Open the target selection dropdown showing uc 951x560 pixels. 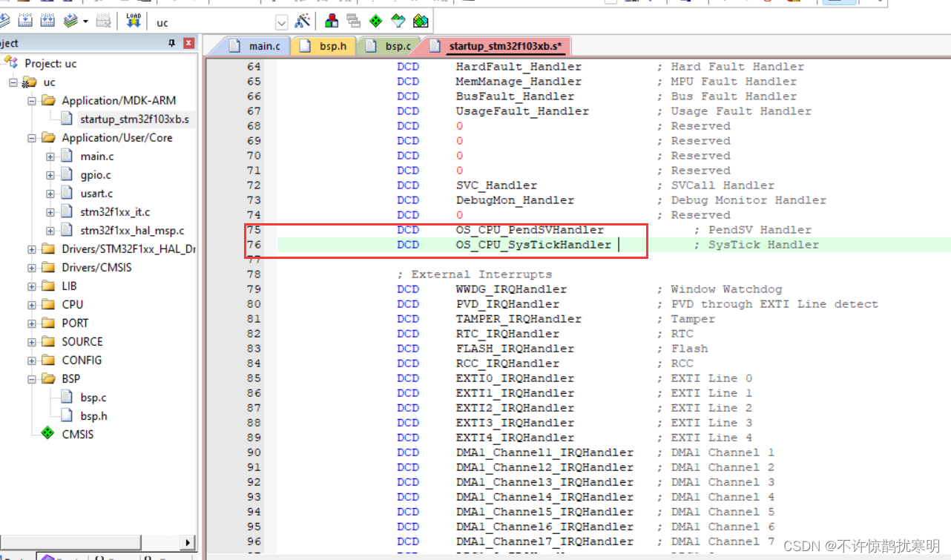pos(281,22)
